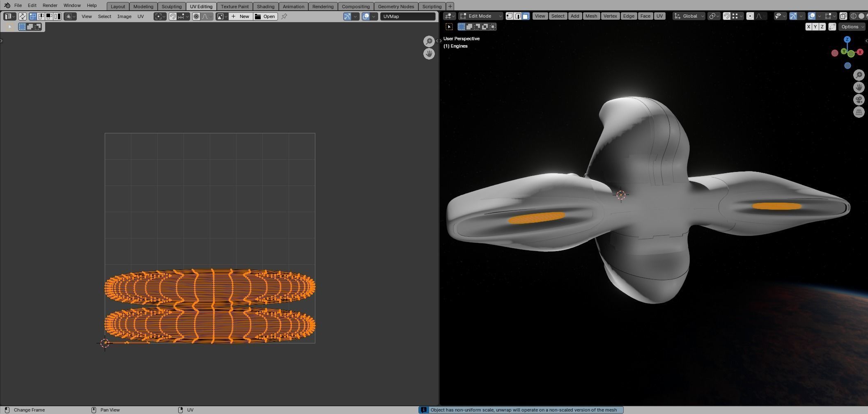This screenshot has height=414, width=868.
Task: Switch UV editor to vertex select mode
Action: coord(32,16)
